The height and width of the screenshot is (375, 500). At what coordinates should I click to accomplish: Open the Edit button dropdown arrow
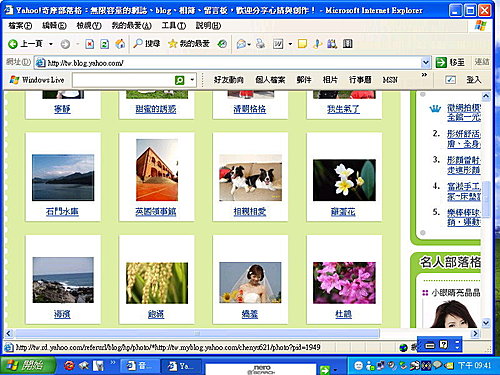(290, 44)
